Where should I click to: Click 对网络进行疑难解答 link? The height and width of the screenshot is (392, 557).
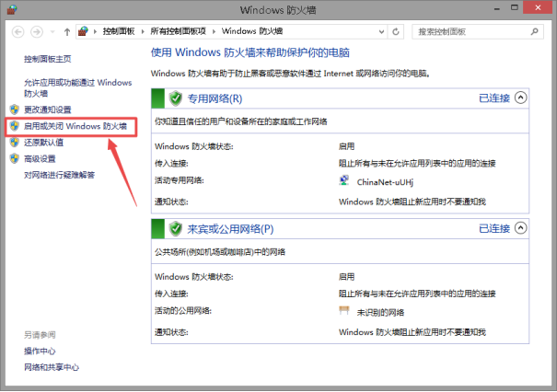(59, 175)
